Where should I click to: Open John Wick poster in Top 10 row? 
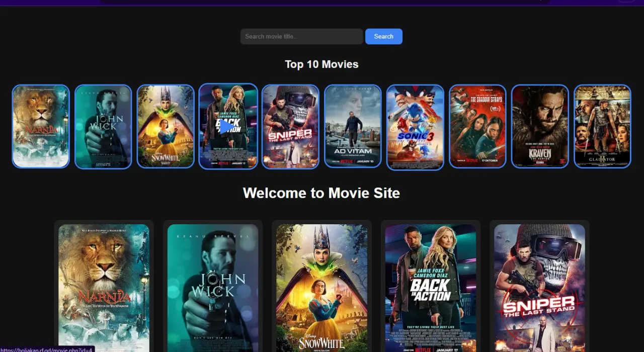point(103,126)
